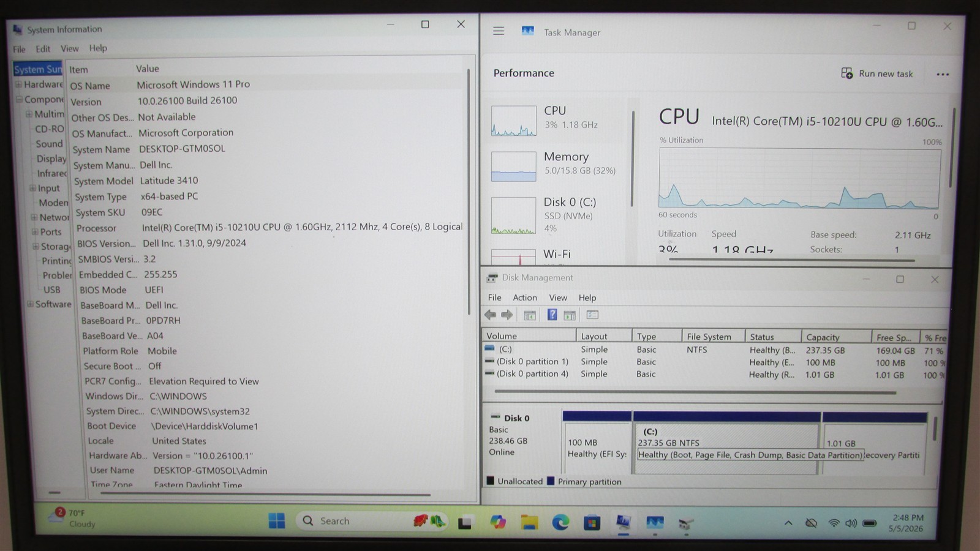Click Forward arrow in Disk Management toolbar
Image resolution: width=980 pixels, height=551 pixels.
(507, 315)
